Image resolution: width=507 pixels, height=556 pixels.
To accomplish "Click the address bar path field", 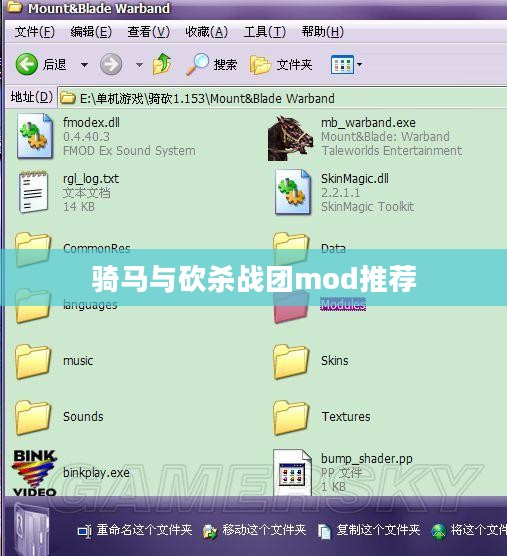I will pos(282,98).
